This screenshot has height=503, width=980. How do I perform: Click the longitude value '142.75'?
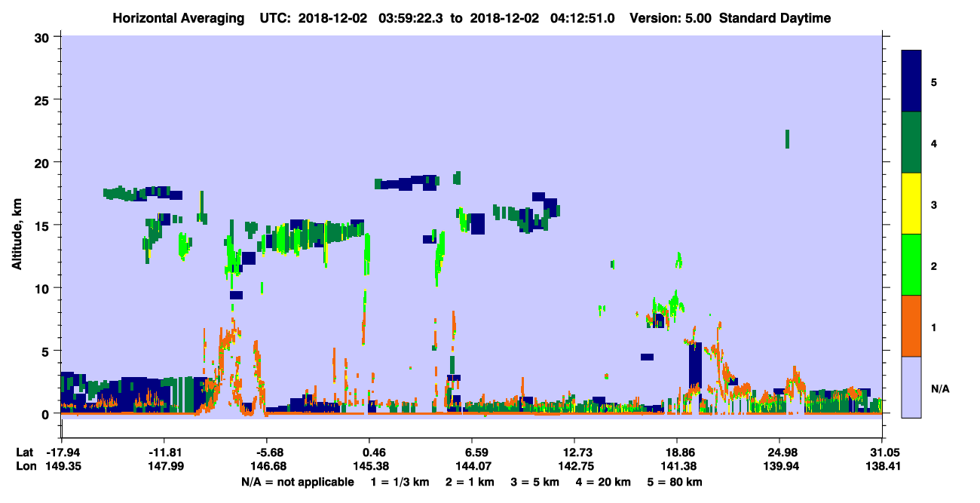(574, 466)
